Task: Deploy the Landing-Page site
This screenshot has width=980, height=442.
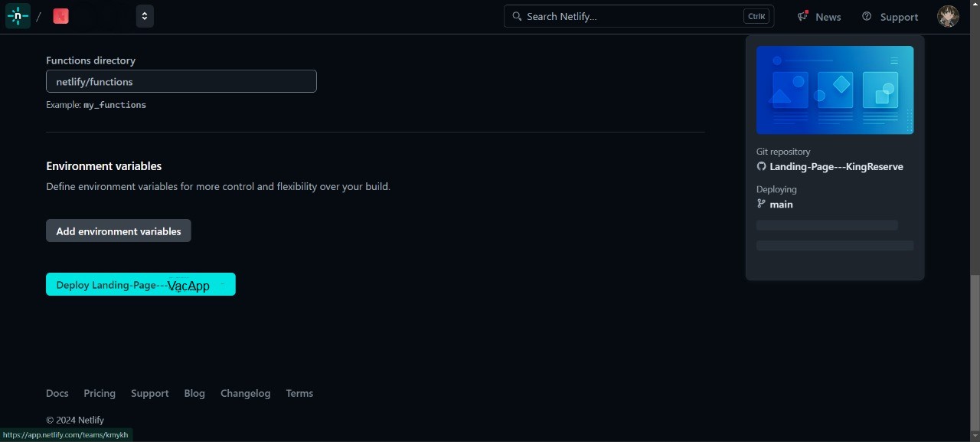Action: point(141,284)
